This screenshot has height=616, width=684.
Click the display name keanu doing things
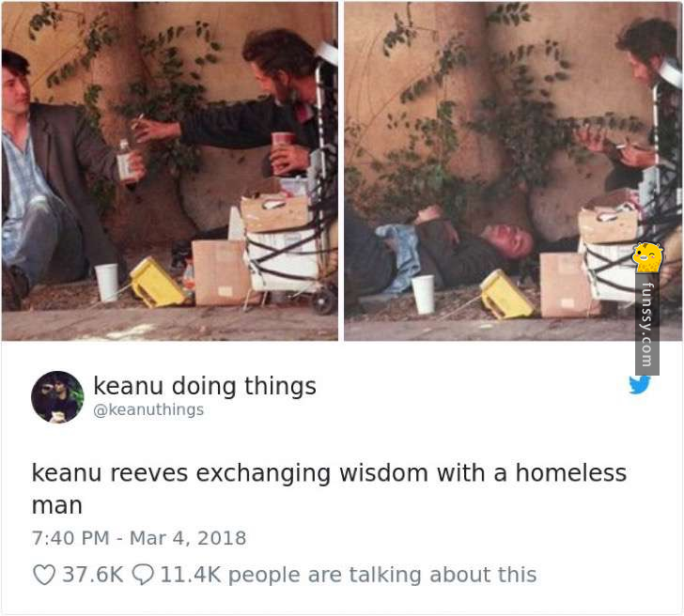pos(205,386)
